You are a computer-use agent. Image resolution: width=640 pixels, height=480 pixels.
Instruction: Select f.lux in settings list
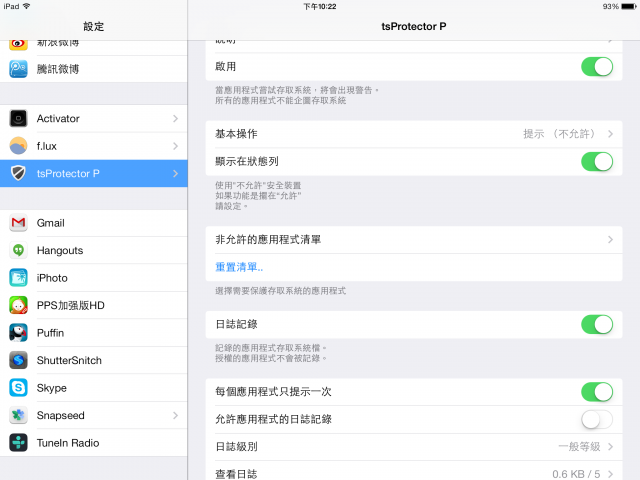coord(94,146)
